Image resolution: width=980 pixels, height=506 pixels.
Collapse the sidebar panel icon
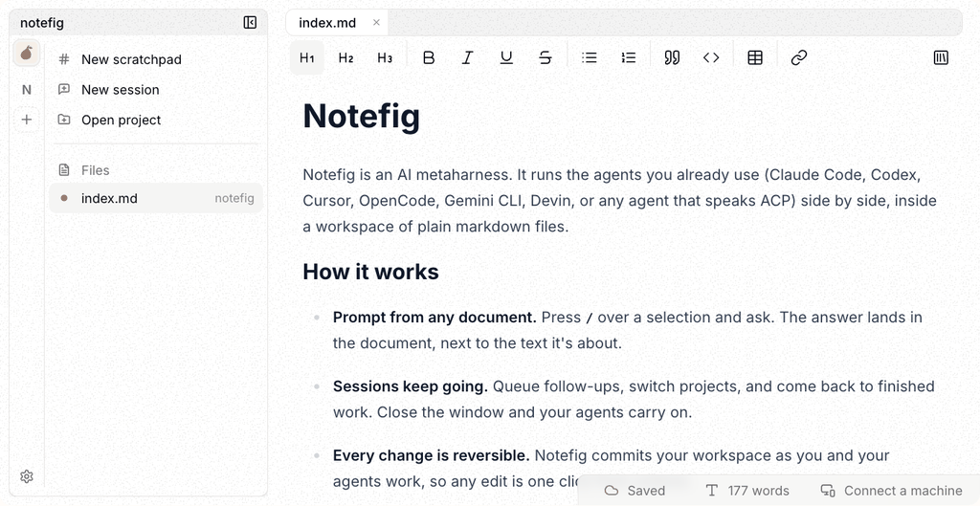tap(250, 23)
